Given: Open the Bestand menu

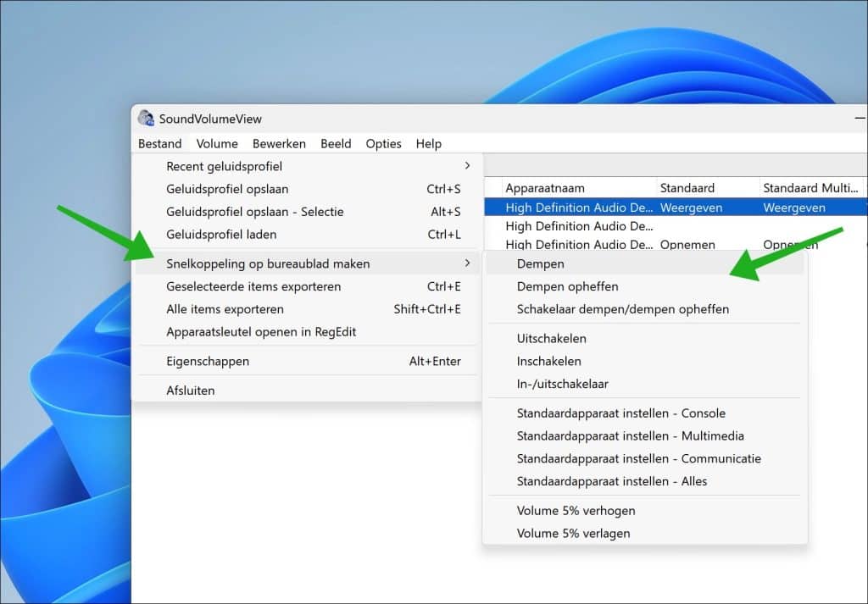Looking at the screenshot, I should [x=160, y=144].
